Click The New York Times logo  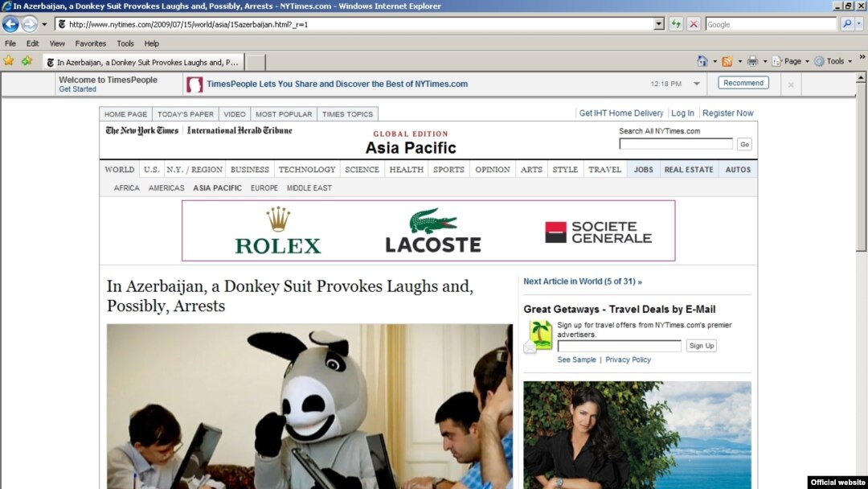[141, 131]
